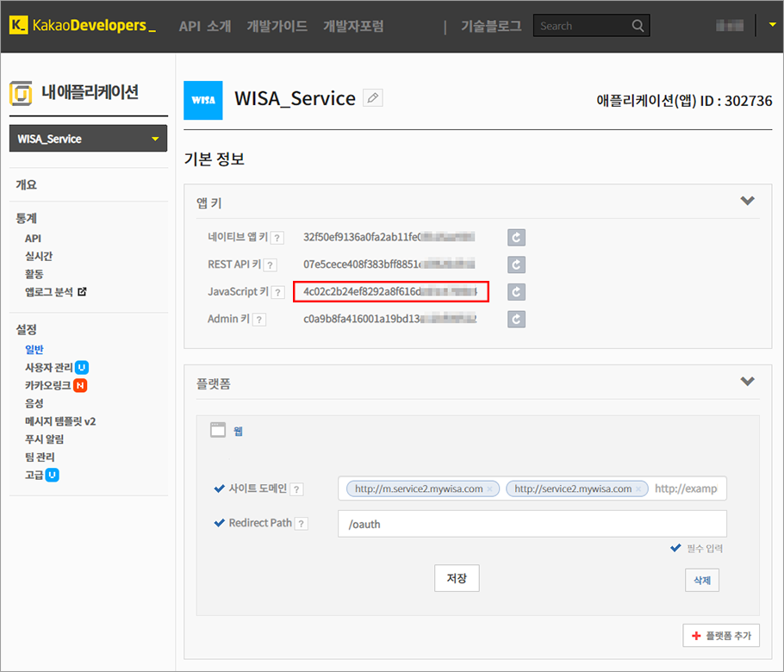784x672 pixels.
Task: Open 카카오링크 settings
Action: click(x=48, y=385)
